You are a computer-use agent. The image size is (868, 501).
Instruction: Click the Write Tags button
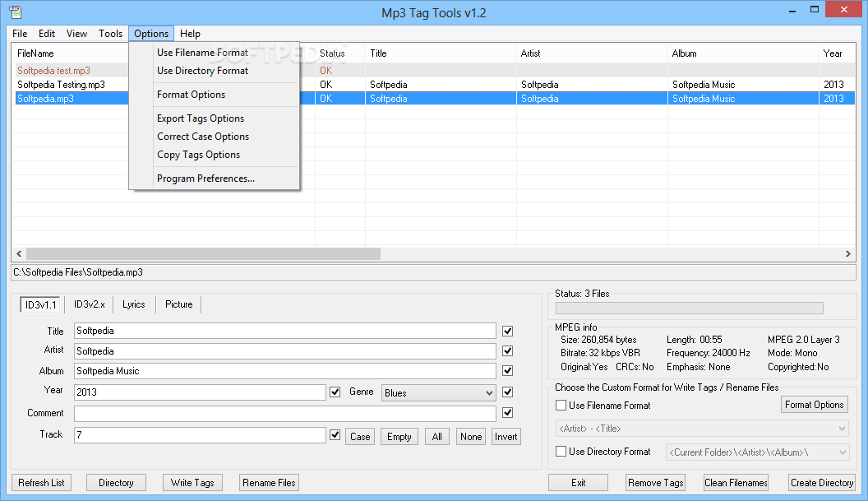(x=192, y=483)
